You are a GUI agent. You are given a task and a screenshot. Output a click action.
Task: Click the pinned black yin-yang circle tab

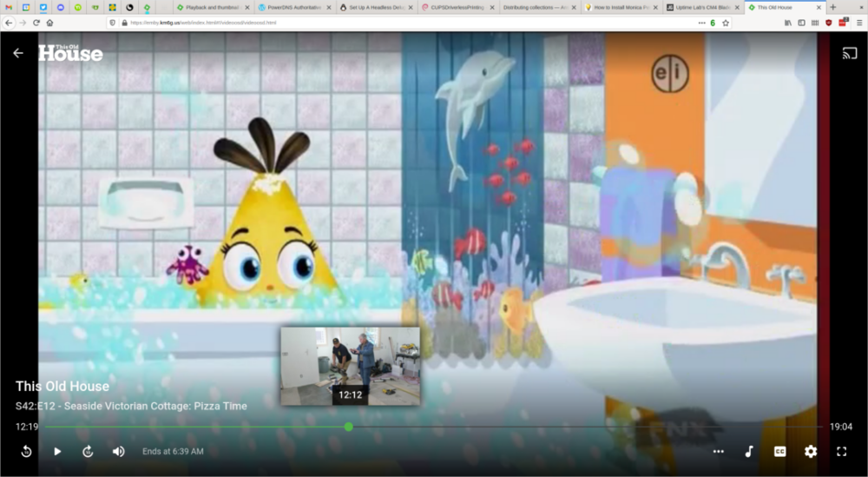pos(129,8)
